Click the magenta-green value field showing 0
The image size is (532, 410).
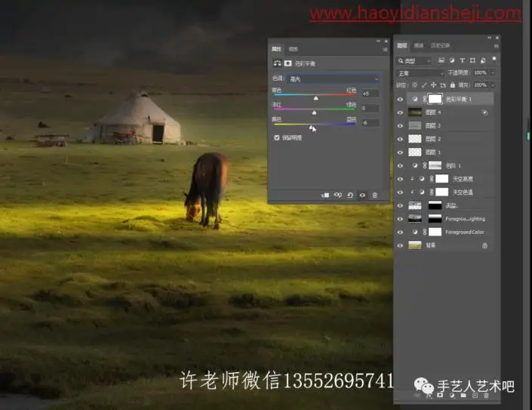370,108
